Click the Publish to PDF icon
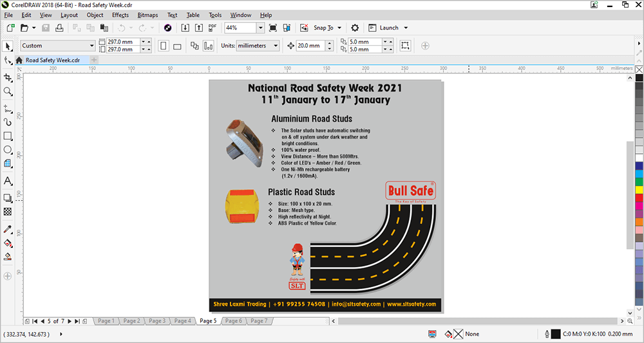Screen dimensions: 644x343 coord(213,28)
